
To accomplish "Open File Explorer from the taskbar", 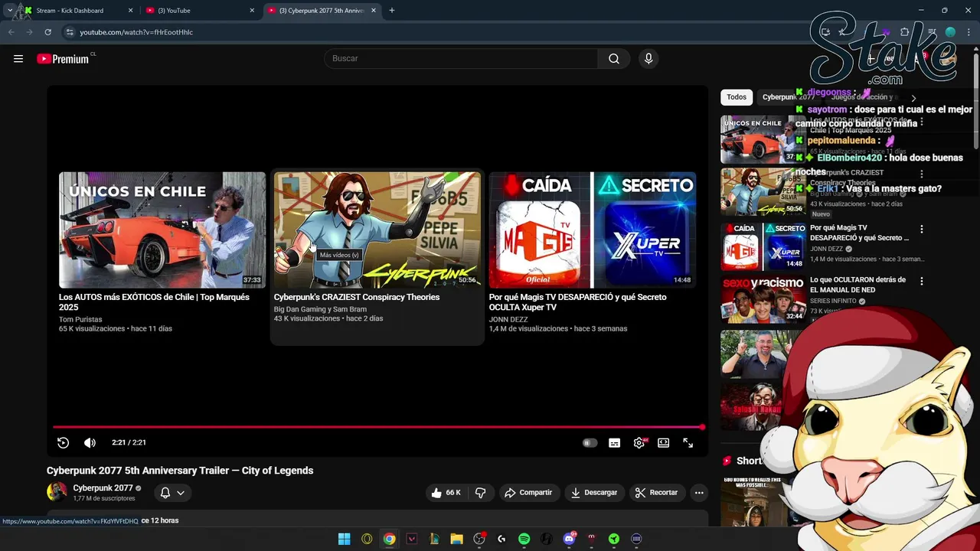I will [x=457, y=539].
